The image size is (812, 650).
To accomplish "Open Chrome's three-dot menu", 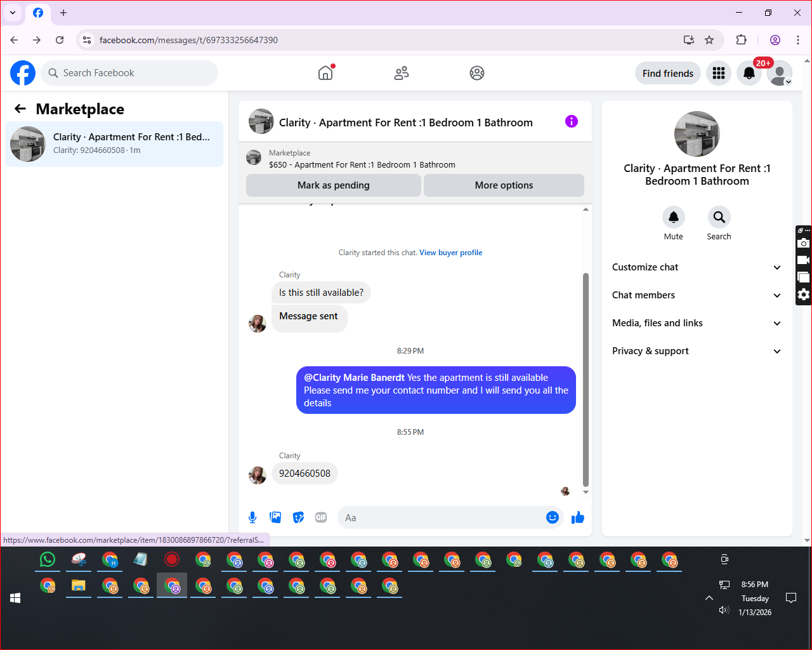I will coord(798,40).
